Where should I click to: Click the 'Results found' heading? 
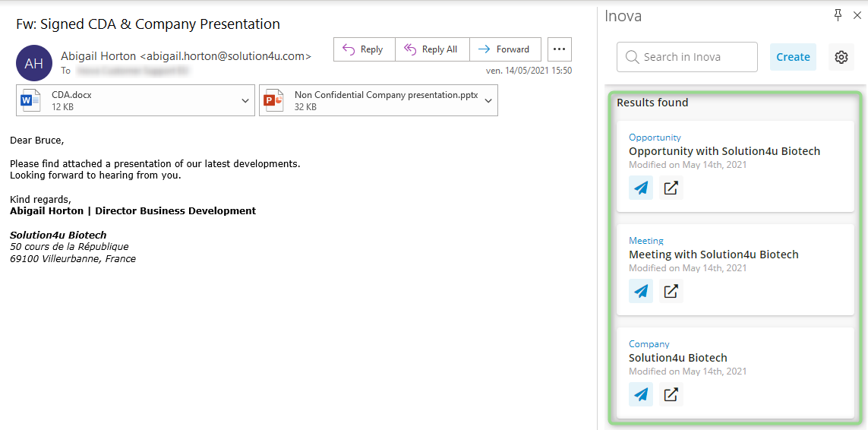pos(652,103)
